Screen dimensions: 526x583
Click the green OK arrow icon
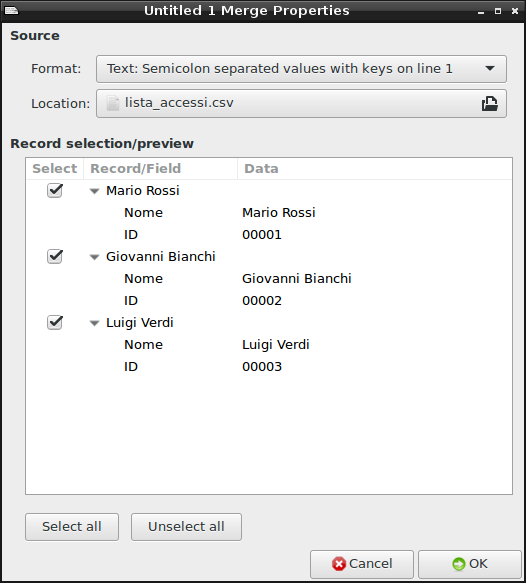coord(458,564)
